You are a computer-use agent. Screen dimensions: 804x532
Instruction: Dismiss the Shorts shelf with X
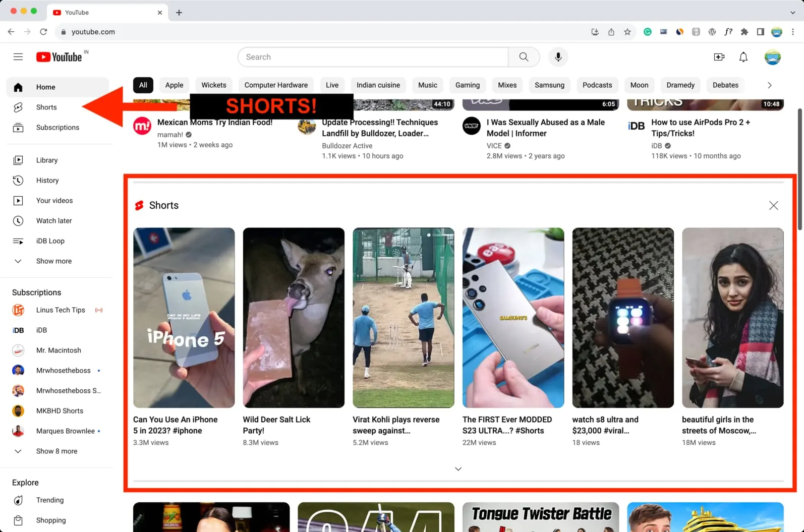(x=774, y=205)
